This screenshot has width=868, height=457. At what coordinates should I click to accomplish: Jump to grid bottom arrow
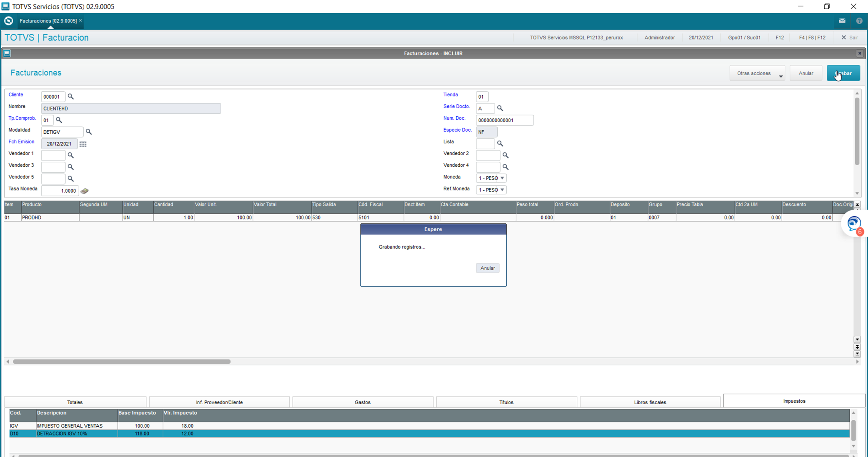(857, 354)
